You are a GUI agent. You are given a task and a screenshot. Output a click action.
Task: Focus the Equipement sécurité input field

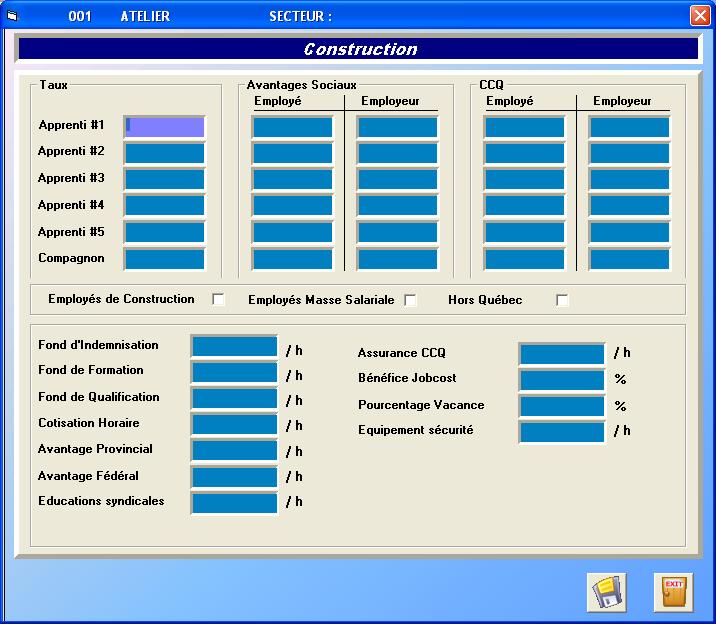pyautogui.click(x=562, y=432)
